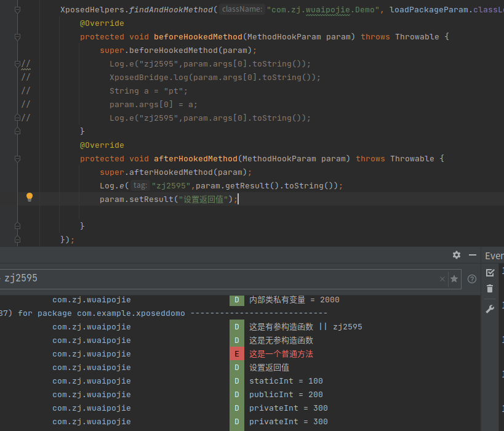Click the commented XposedBridge.log line
Screen dimensions: 504x431
[x=215, y=78]
